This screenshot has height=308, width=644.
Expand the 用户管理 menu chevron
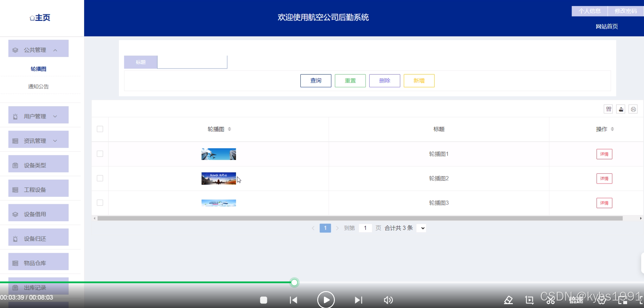coord(55,116)
